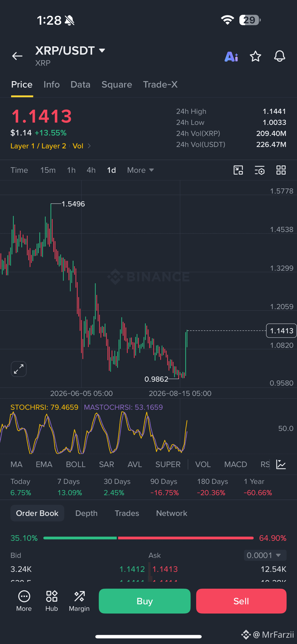Toggle the BOLL indicator

[76, 464]
